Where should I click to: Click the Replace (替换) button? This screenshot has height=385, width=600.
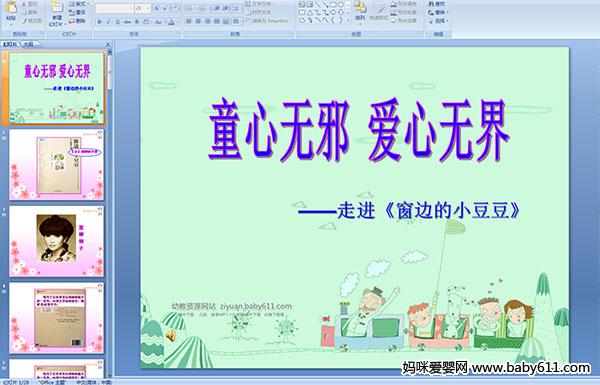[x=438, y=12]
